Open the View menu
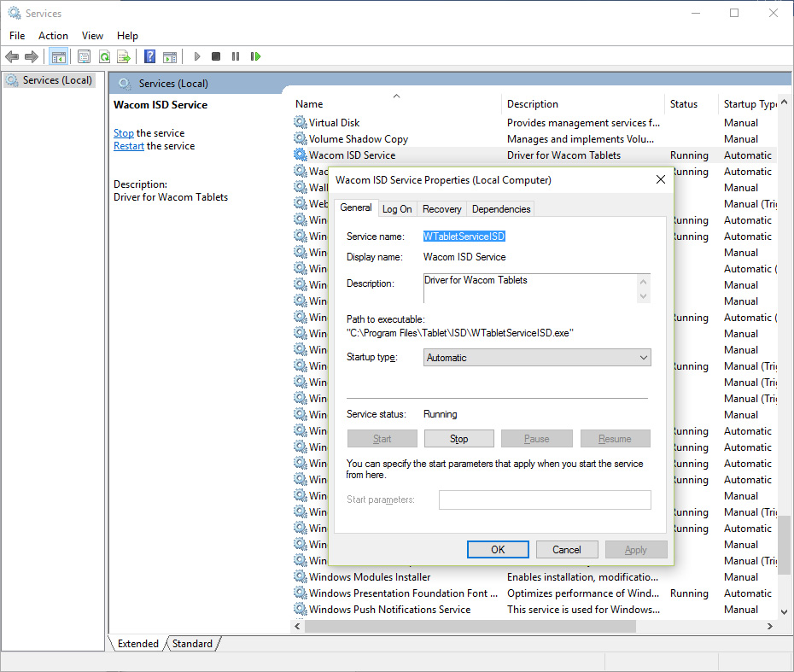Viewport: 794px width, 672px height. (x=93, y=36)
